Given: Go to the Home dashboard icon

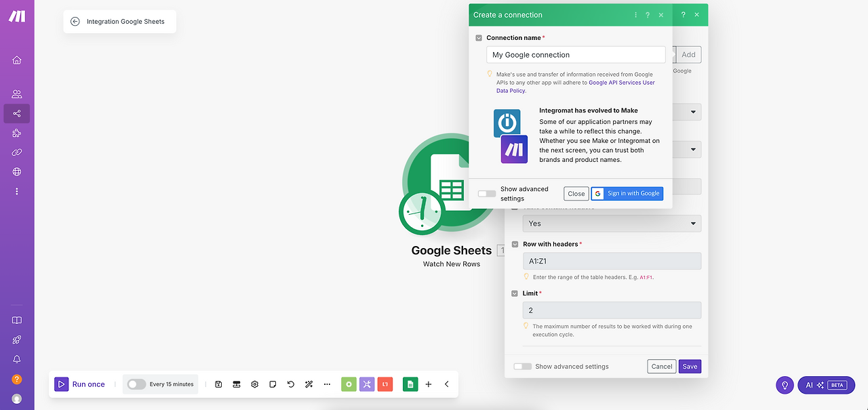Looking at the screenshot, I should (x=17, y=60).
